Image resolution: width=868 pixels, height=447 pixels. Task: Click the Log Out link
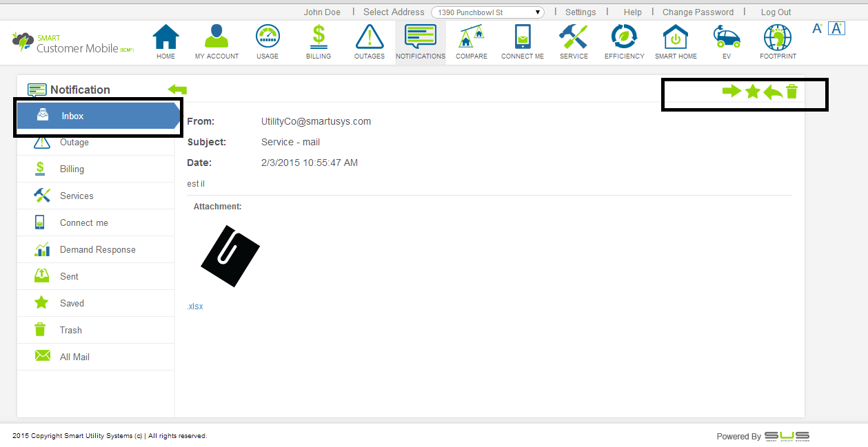click(x=776, y=12)
